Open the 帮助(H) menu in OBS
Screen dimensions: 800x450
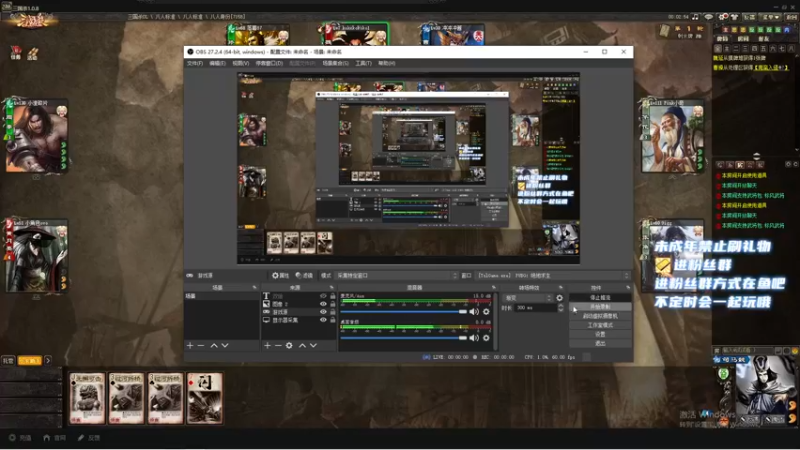click(387, 63)
